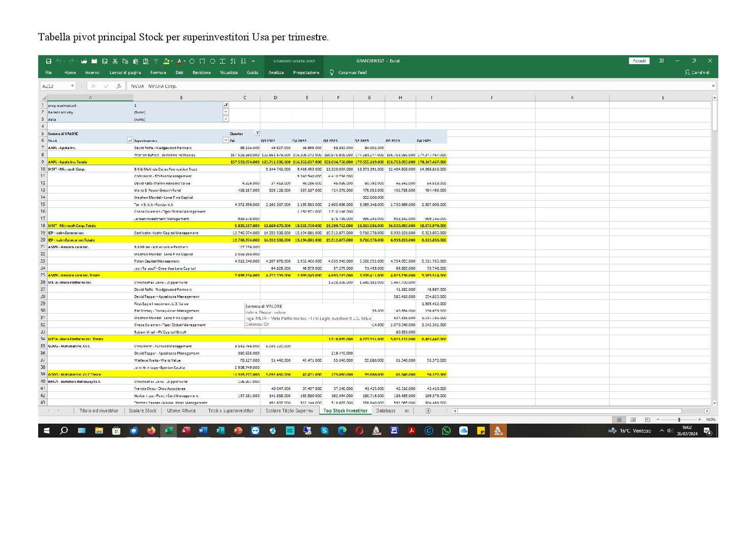
Task: Open the File menu
Action: click(x=49, y=73)
